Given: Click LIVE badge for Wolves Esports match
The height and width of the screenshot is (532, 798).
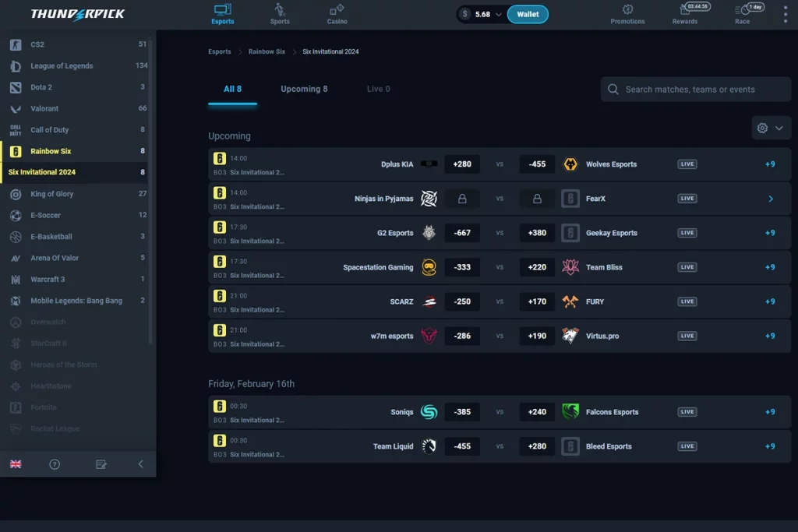Looking at the screenshot, I should click(x=687, y=164).
